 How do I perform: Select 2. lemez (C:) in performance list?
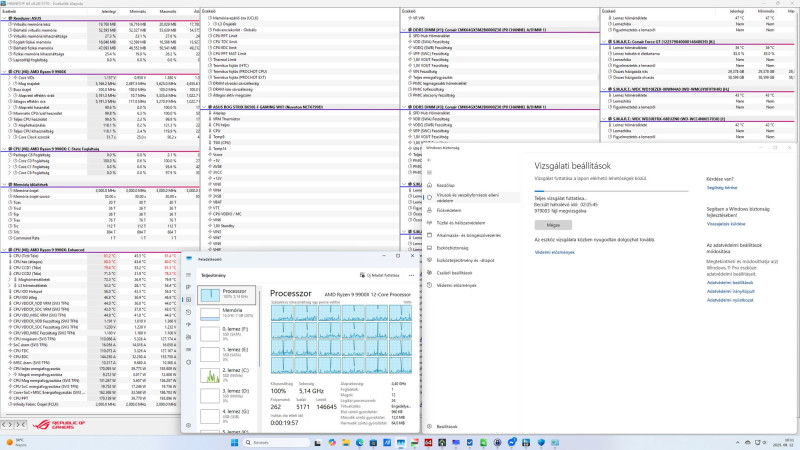tap(227, 374)
